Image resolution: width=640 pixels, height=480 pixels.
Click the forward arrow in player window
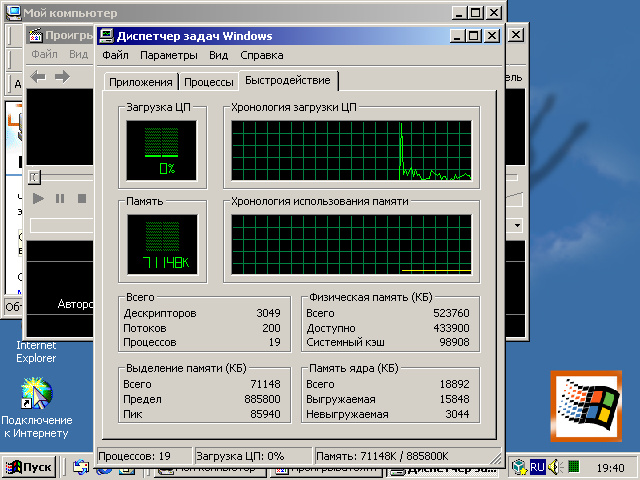tap(62, 77)
